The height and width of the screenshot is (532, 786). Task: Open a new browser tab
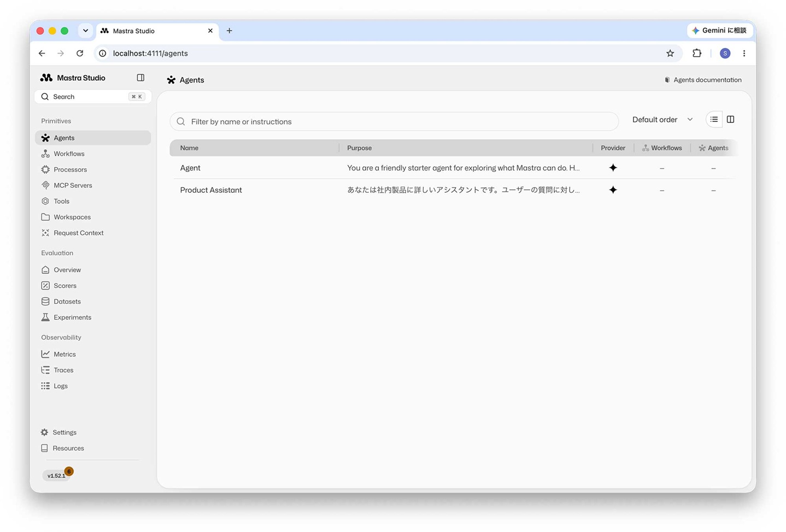[230, 31]
